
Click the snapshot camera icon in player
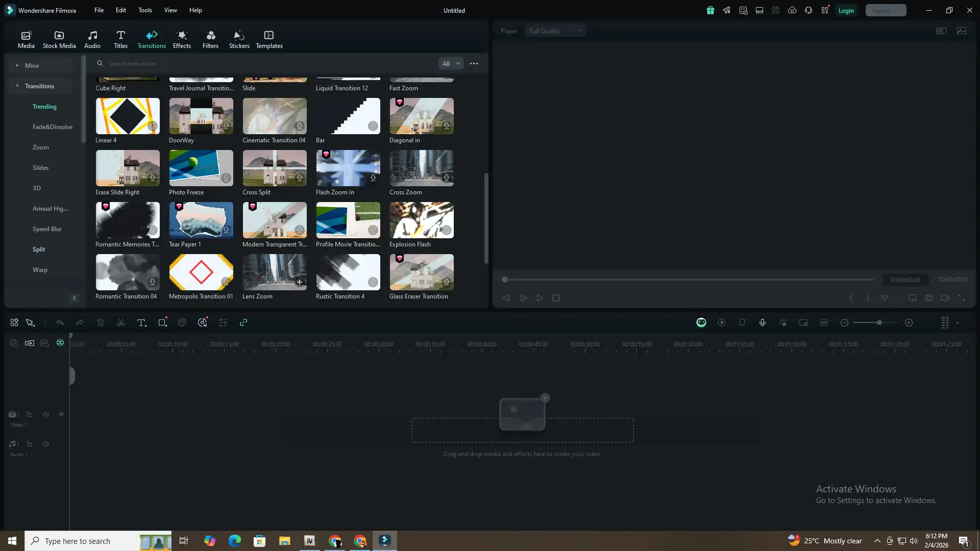[929, 298]
